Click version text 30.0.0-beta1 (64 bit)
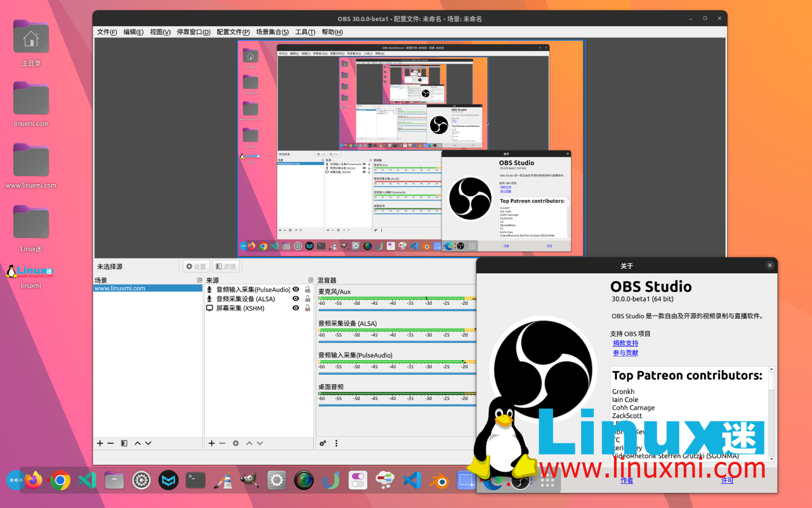The image size is (812, 508). 643,299
